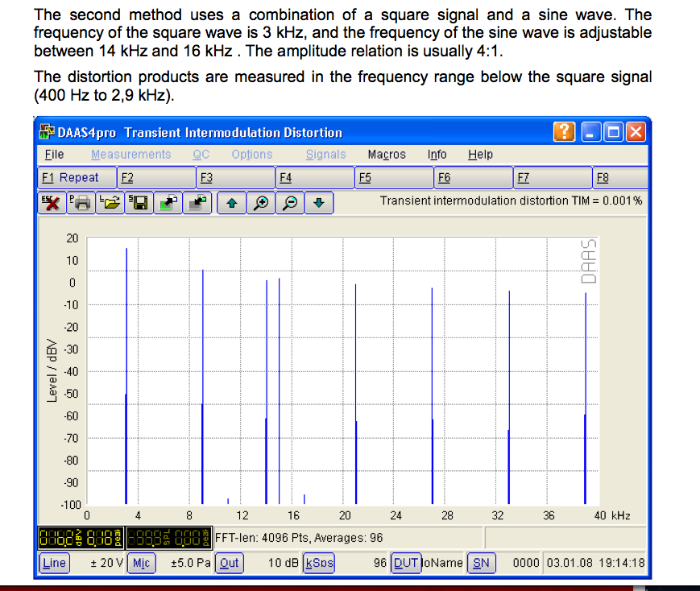Click the Line input button
700x591 pixels.
tap(55, 563)
